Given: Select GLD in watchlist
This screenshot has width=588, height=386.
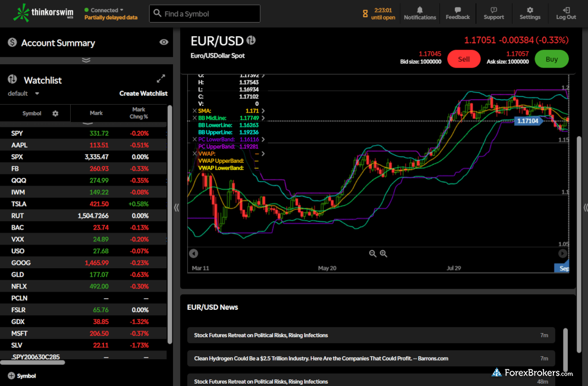Looking at the screenshot, I should (x=84, y=275).
